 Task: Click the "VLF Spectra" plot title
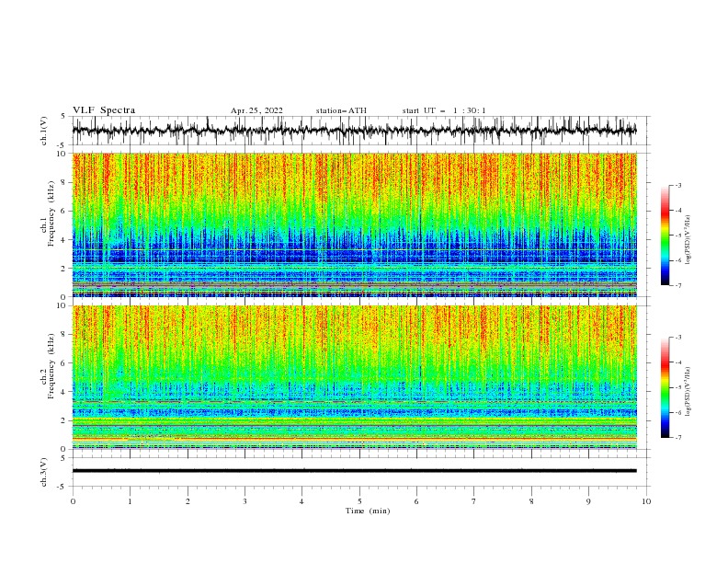pyautogui.click(x=104, y=110)
